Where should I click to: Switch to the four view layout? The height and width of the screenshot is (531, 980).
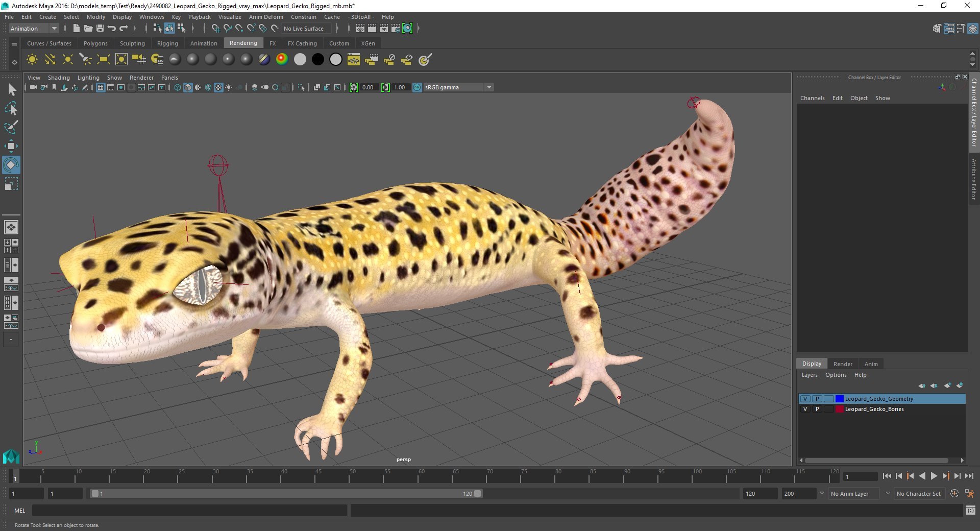pos(11,246)
